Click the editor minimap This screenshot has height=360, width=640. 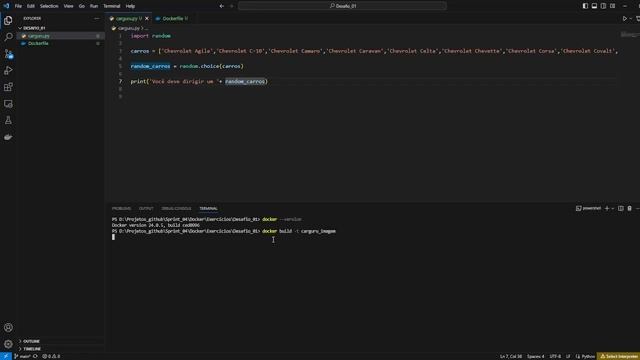click(x=629, y=35)
